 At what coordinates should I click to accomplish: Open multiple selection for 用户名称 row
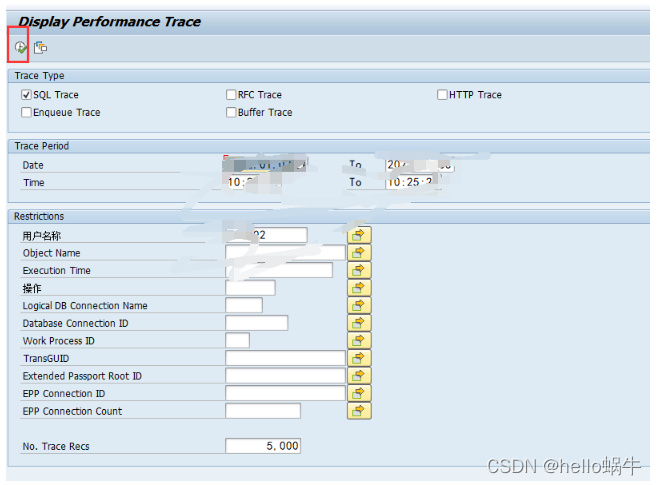[359, 235]
